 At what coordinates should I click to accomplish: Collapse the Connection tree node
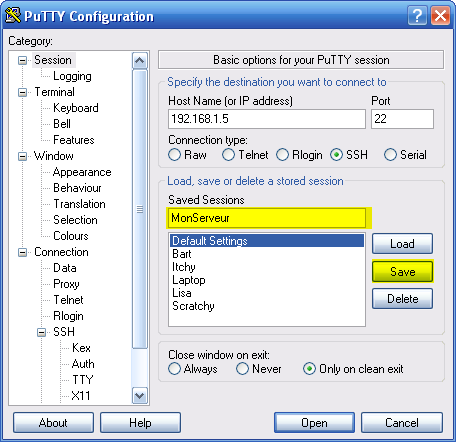coord(22,252)
